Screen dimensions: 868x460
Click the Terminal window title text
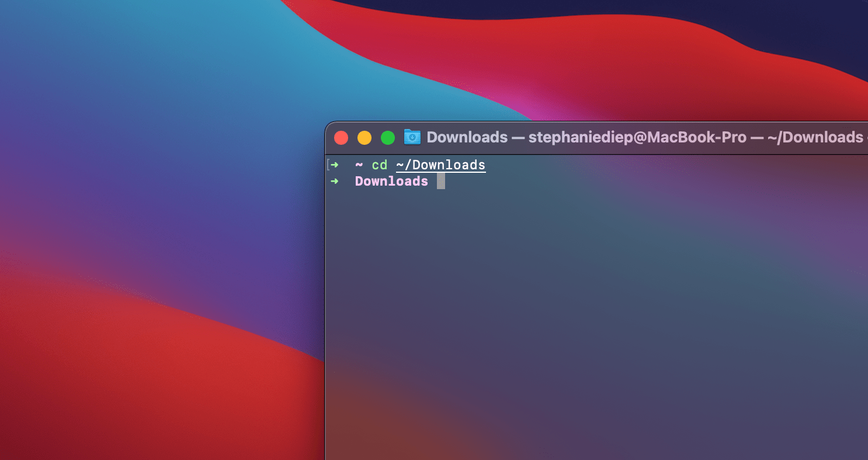click(x=647, y=137)
